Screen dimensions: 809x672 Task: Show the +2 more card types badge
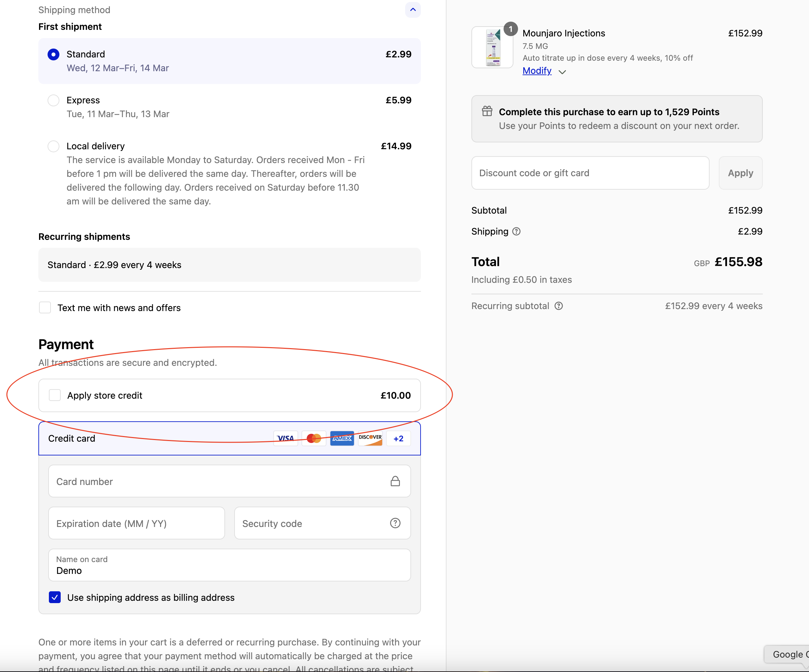pyautogui.click(x=398, y=438)
